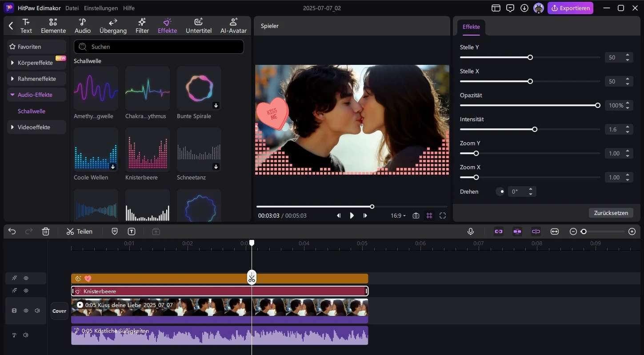Click the Teilen scissors split tool

click(79, 231)
